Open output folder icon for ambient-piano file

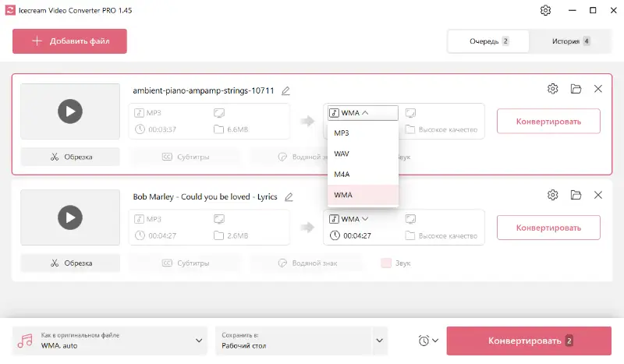(576, 89)
